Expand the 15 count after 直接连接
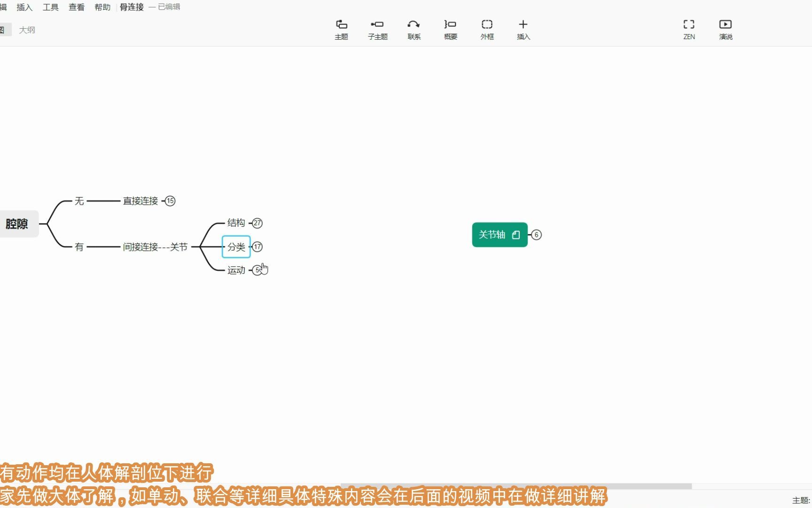The image size is (812, 508). pos(170,201)
